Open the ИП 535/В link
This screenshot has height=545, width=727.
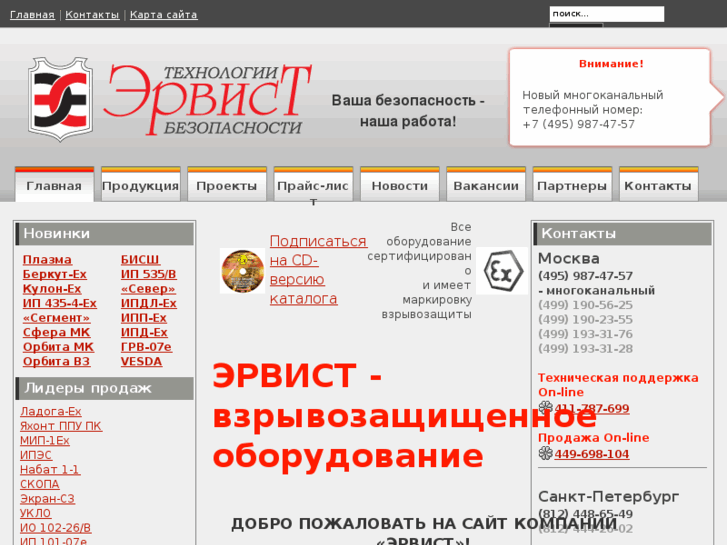(x=149, y=274)
